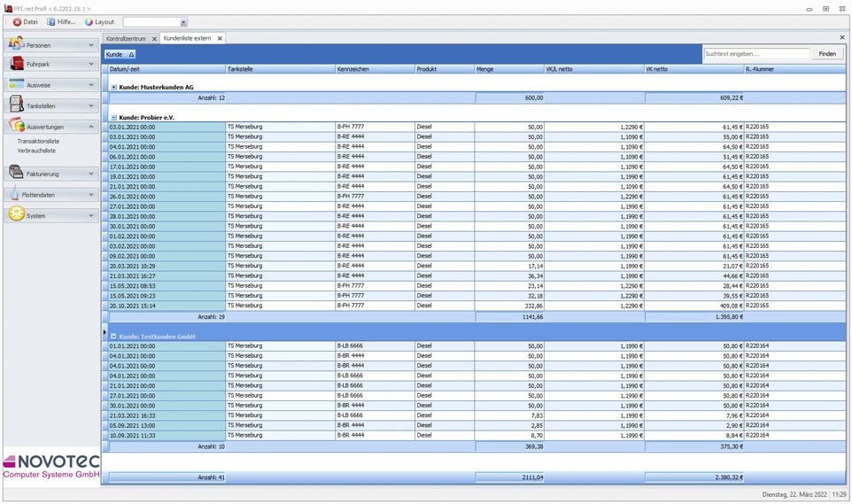Collapse the Auswertungen sidebar section

91,127
